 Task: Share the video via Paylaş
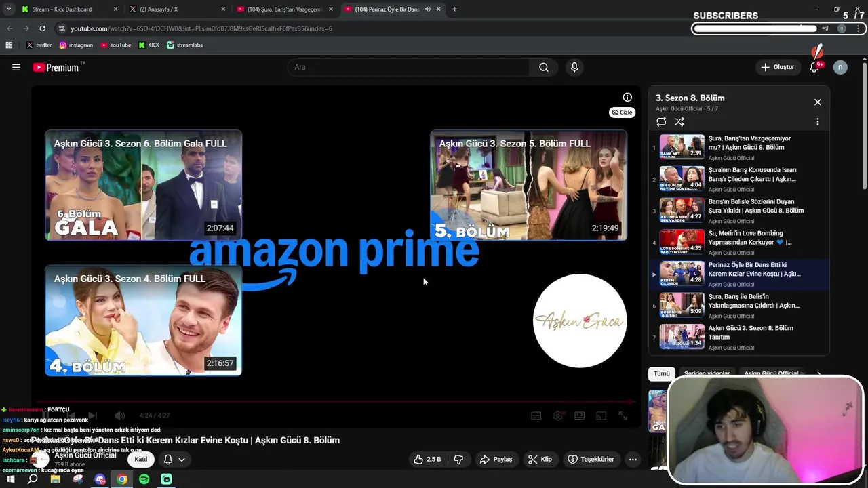496,460
